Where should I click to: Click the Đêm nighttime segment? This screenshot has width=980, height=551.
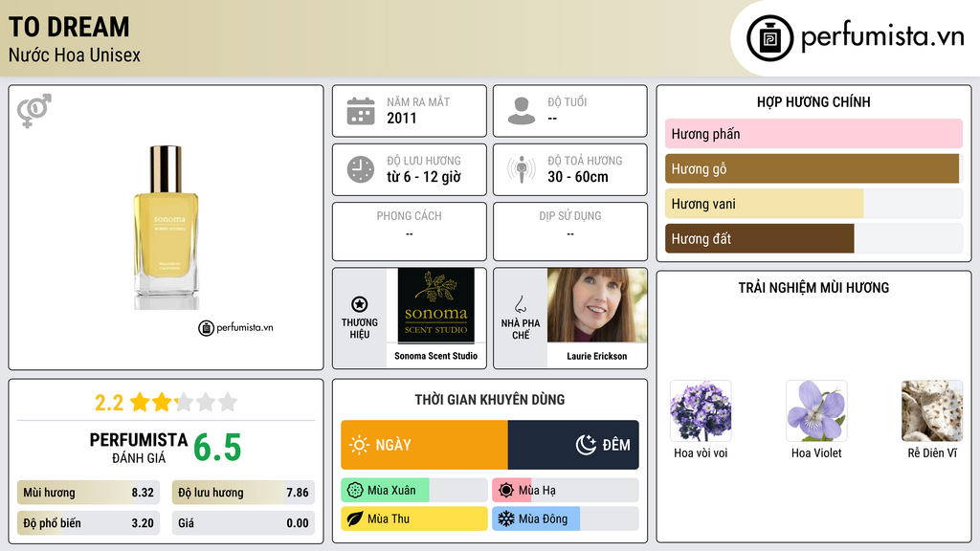click(x=573, y=445)
